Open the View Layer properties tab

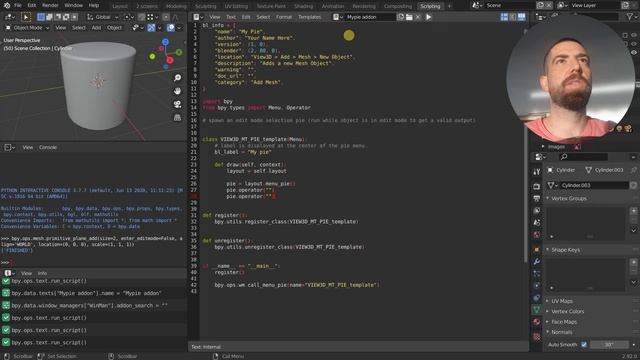click(537, 211)
